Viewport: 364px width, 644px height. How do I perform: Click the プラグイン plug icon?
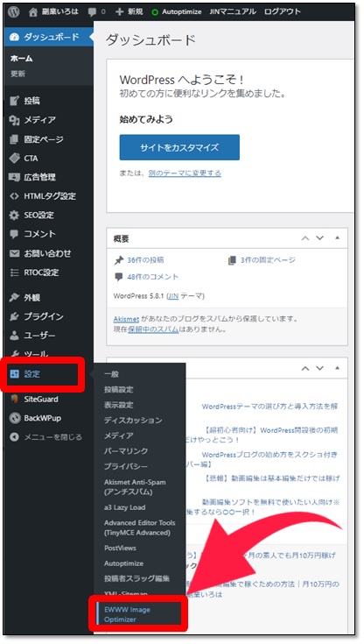tap(14, 316)
